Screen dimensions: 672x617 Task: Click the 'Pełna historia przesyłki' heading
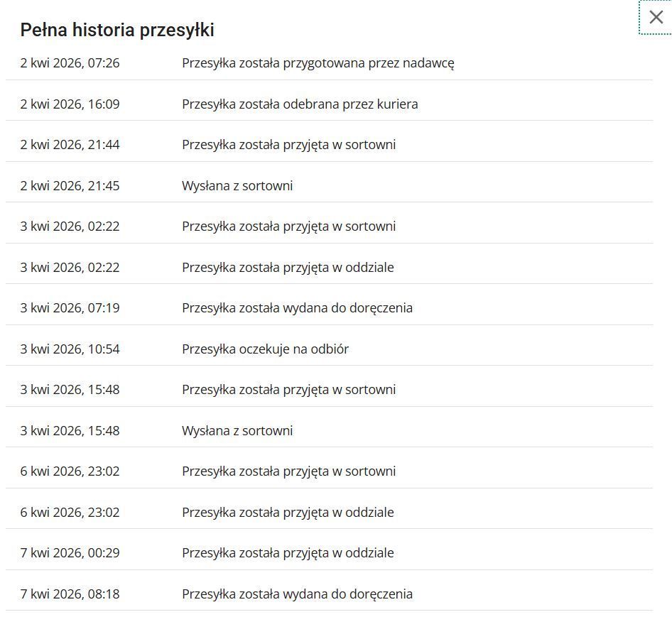pyautogui.click(x=117, y=31)
